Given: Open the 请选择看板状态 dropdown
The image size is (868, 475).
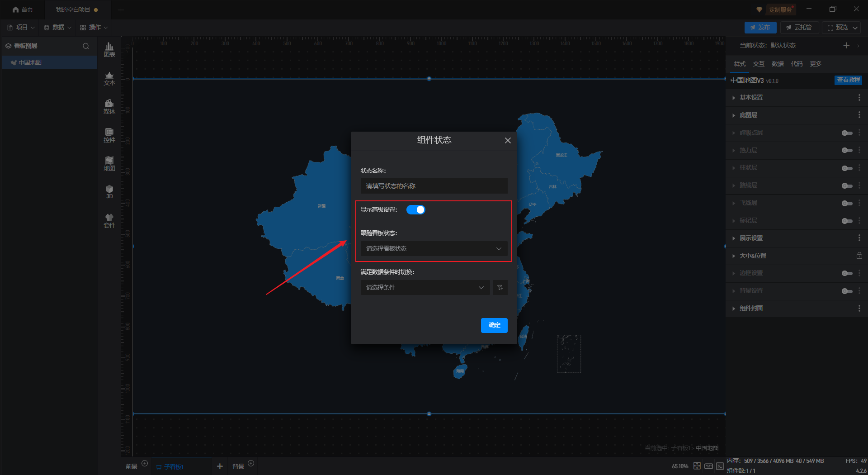Looking at the screenshot, I should tap(434, 248).
